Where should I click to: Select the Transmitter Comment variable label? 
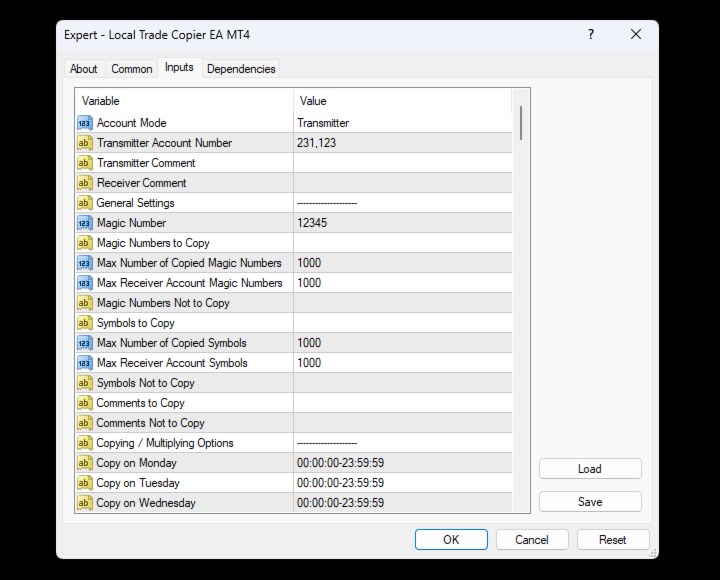pos(146,163)
